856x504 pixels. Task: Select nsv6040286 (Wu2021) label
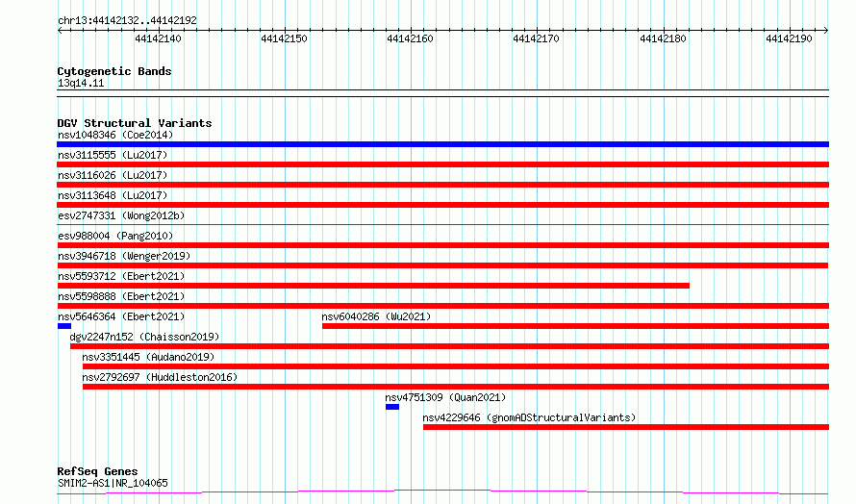click(376, 316)
